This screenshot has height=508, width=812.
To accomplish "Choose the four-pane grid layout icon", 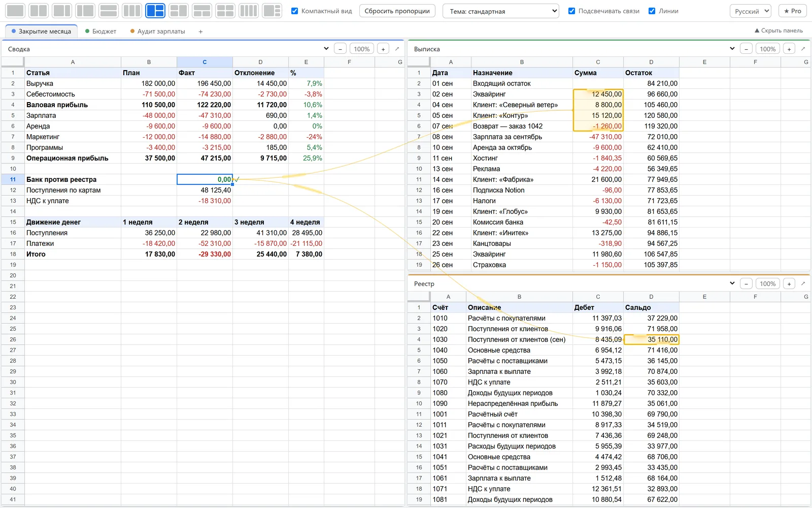I will click(225, 11).
